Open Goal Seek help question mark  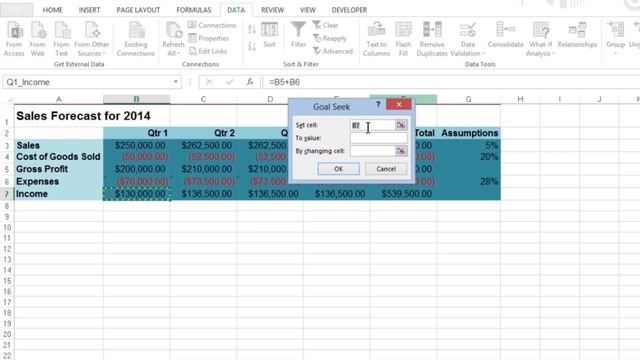coord(378,105)
